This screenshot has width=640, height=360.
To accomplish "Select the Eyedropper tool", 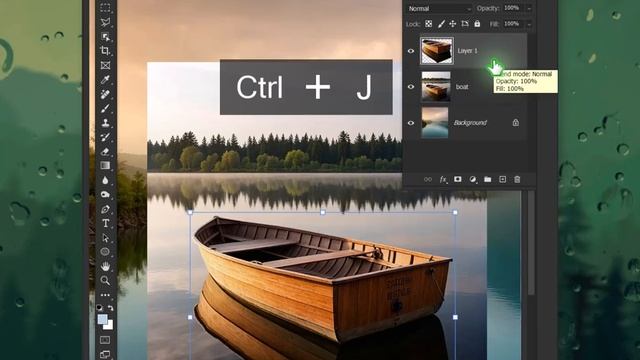I will [x=105, y=80].
